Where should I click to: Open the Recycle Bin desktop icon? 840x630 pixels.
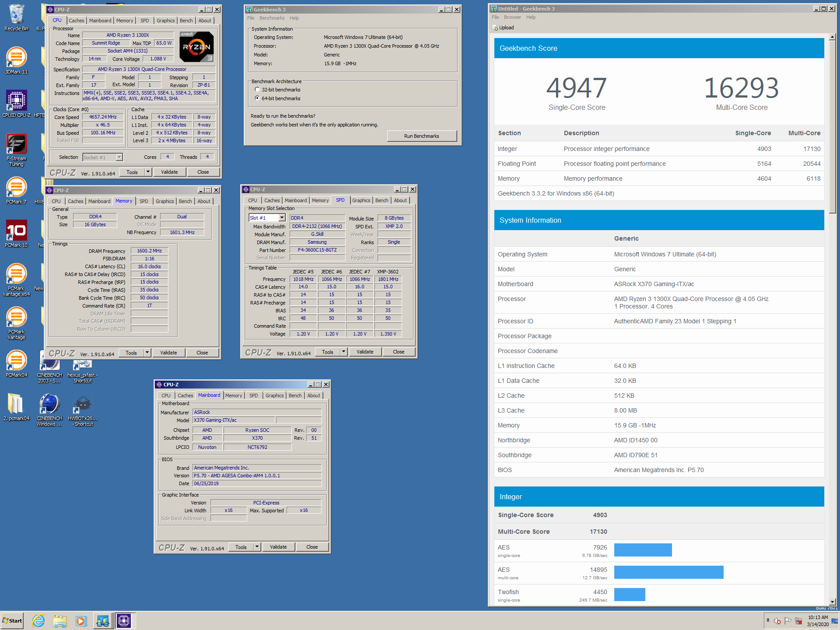(16, 17)
